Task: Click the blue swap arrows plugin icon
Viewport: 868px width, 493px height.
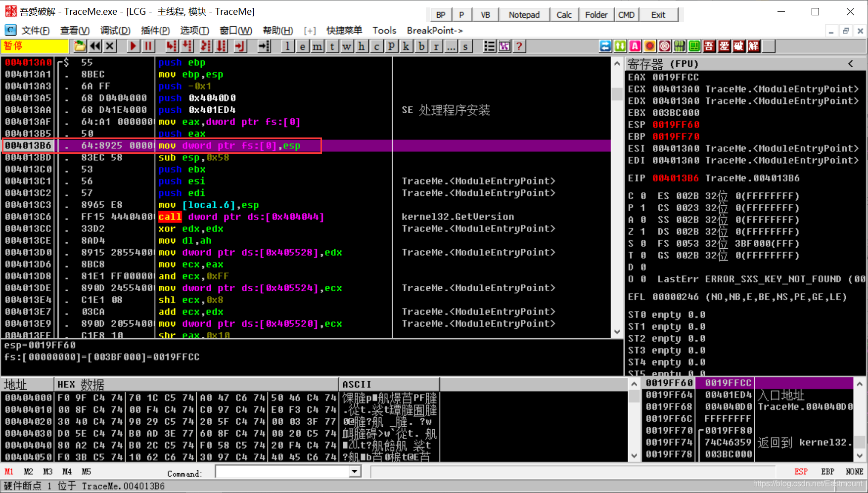Action: [x=605, y=46]
